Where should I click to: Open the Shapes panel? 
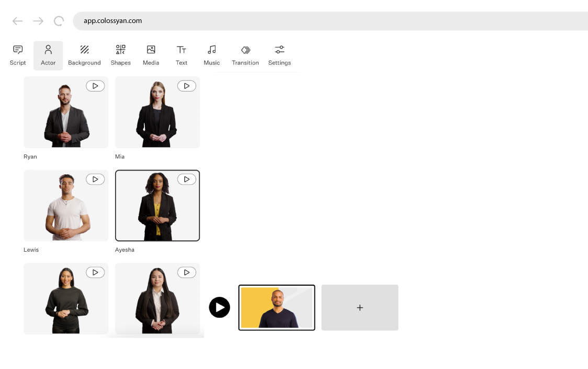tap(120, 55)
